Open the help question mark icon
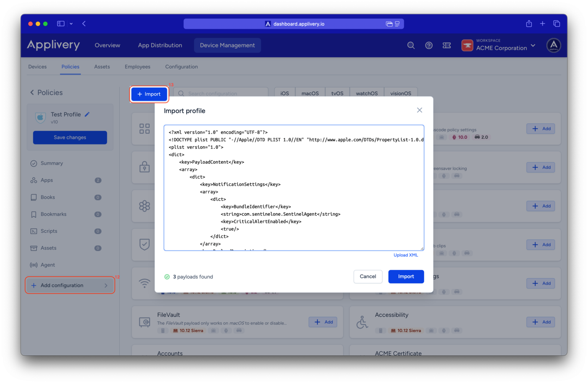 (x=429, y=45)
